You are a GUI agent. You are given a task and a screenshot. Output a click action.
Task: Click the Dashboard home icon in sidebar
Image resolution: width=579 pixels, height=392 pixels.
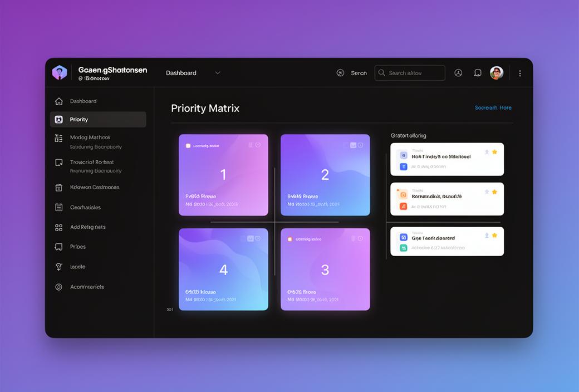[58, 101]
